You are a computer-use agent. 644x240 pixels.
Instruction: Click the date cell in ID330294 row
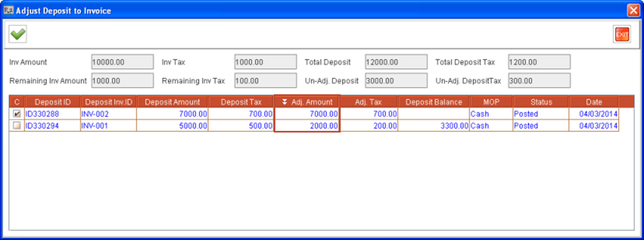tap(594, 126)
